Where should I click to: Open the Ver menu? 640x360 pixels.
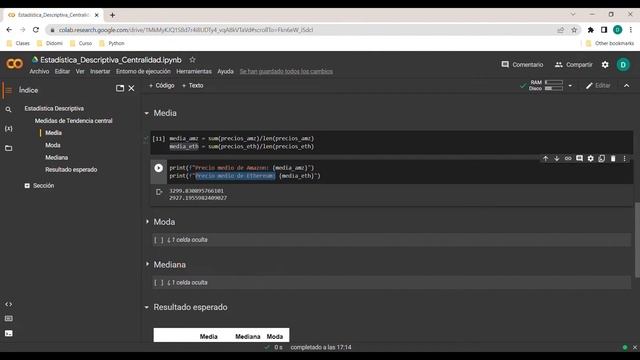point(80,71)
